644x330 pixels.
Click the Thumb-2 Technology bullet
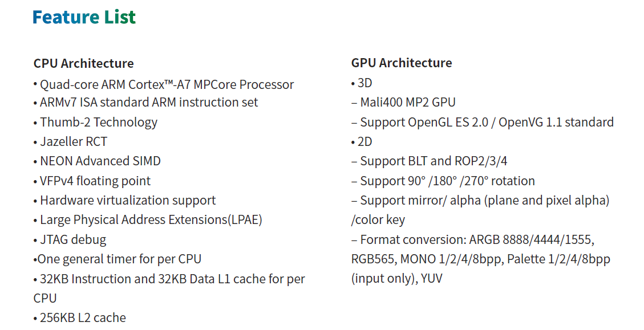[98, 123]
